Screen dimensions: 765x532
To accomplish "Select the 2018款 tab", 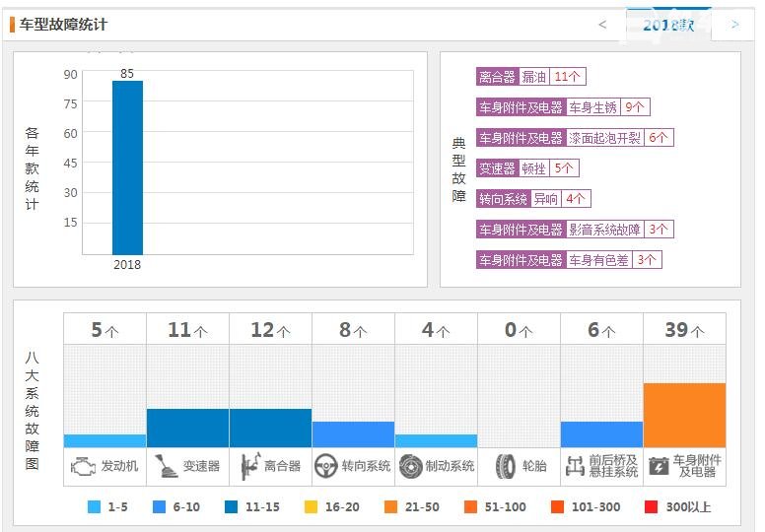I will point(668,25).
